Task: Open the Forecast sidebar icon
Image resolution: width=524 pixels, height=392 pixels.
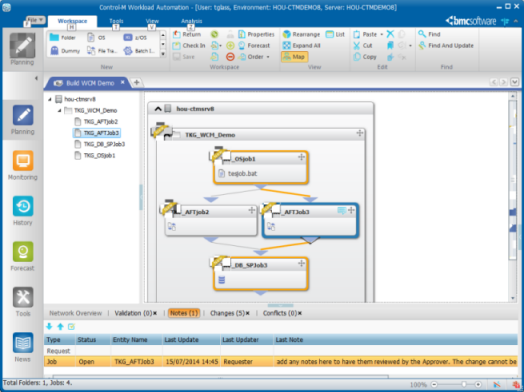Action: point(23,252)
